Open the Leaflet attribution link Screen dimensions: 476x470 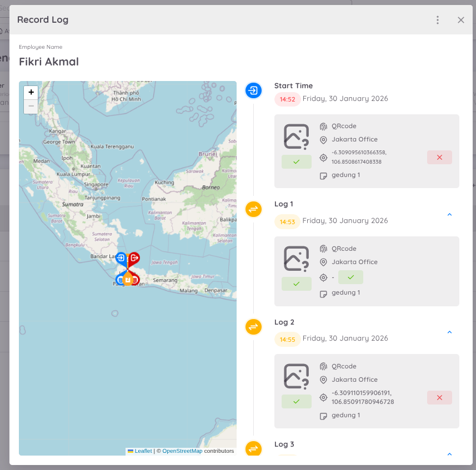pos(143,451)
